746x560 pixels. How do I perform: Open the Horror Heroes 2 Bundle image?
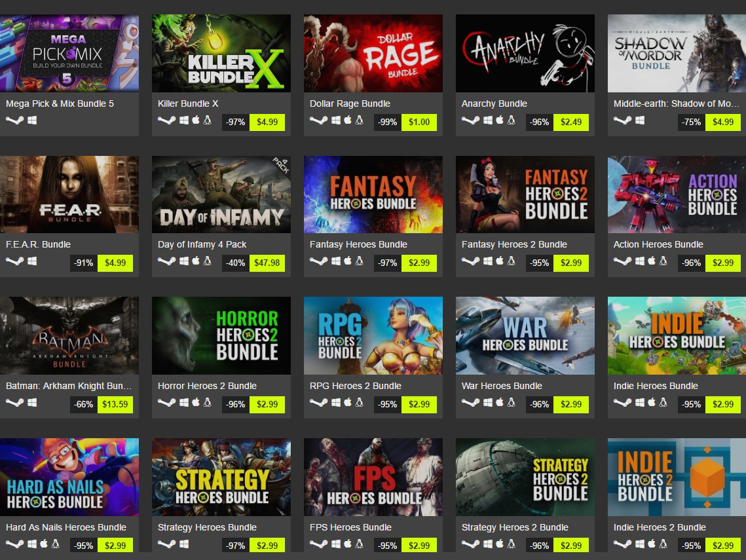(221, 335)
